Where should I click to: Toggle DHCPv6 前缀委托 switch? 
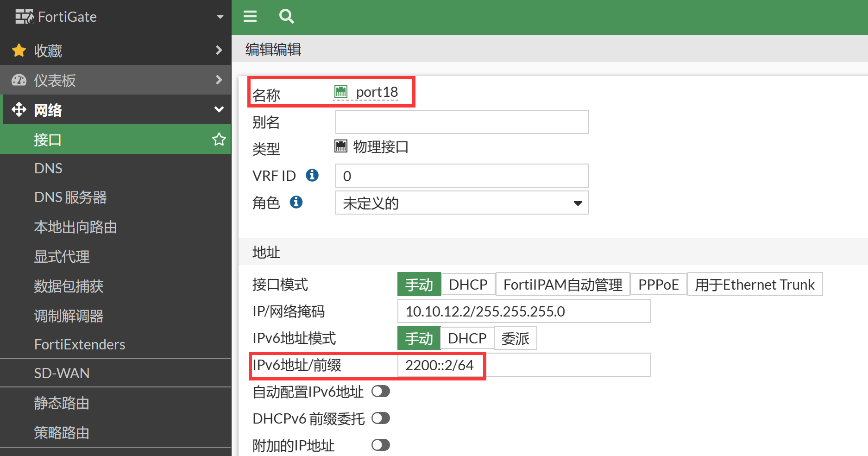tap(380, 418)
